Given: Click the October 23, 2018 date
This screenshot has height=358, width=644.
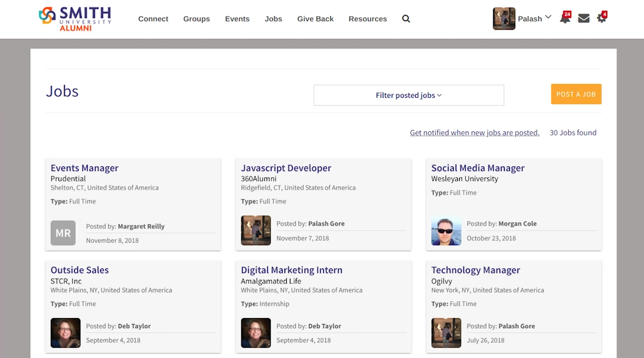Looking at the screenshot, I should pos(491,239).
